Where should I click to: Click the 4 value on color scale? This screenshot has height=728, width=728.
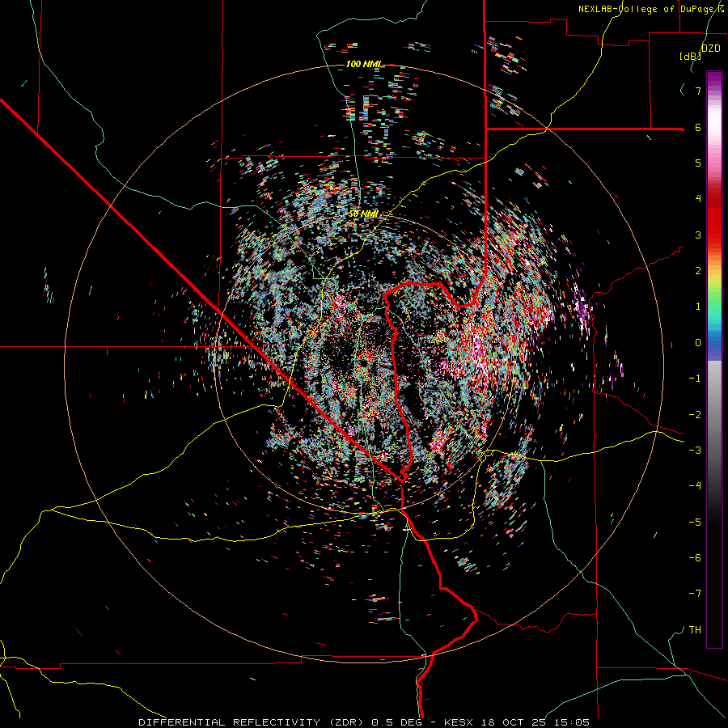tap(698, 199)
